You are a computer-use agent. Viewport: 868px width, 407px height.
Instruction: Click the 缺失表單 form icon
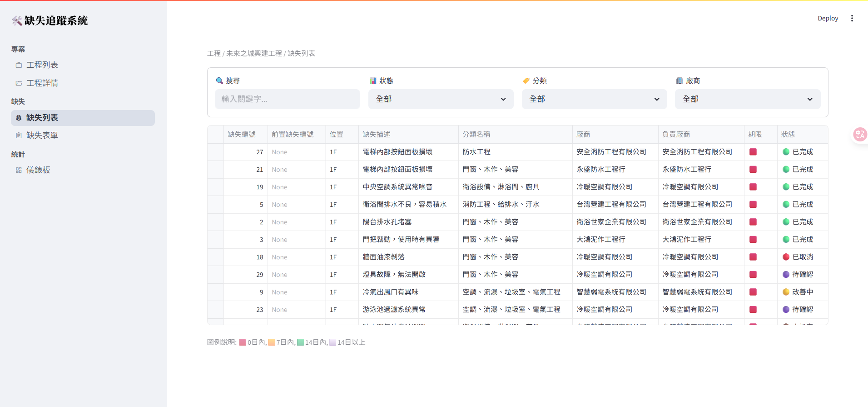tap(19, 136)
